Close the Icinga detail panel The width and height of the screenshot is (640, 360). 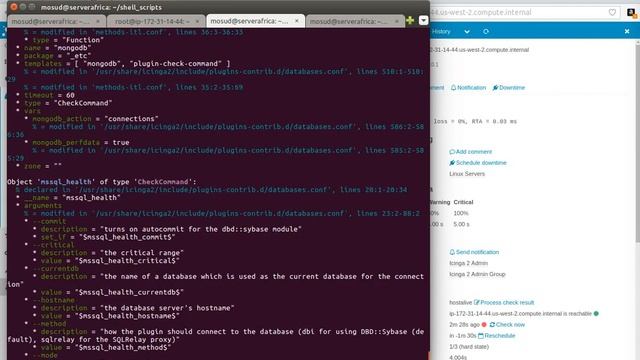click(x=627, y=31)
